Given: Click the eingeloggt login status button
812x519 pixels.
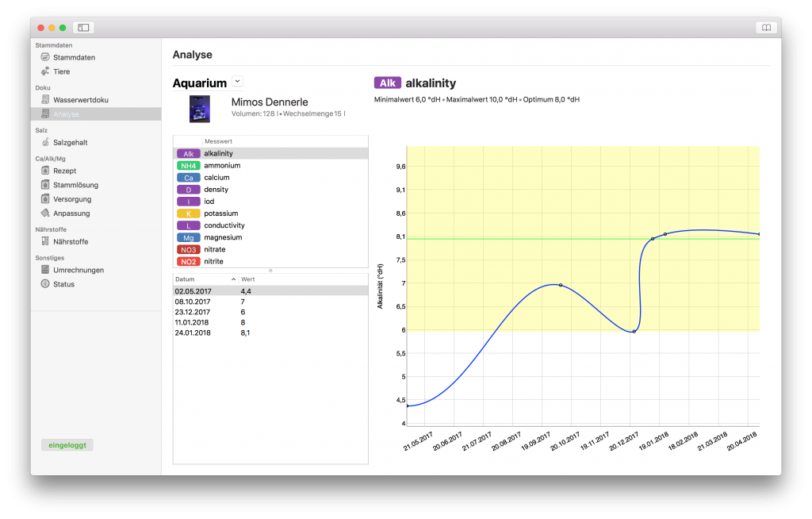Looking at the screenshot, I should point(67,445).
